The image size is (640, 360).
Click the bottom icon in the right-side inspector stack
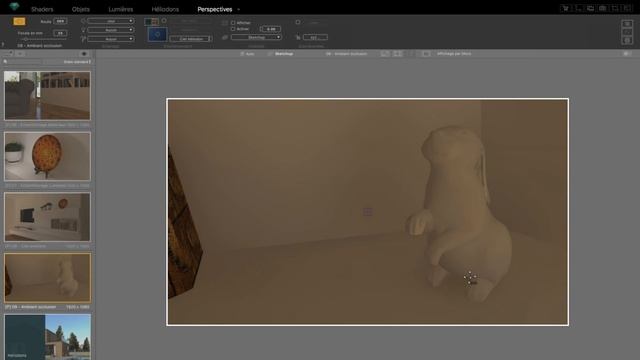(627, 40)
